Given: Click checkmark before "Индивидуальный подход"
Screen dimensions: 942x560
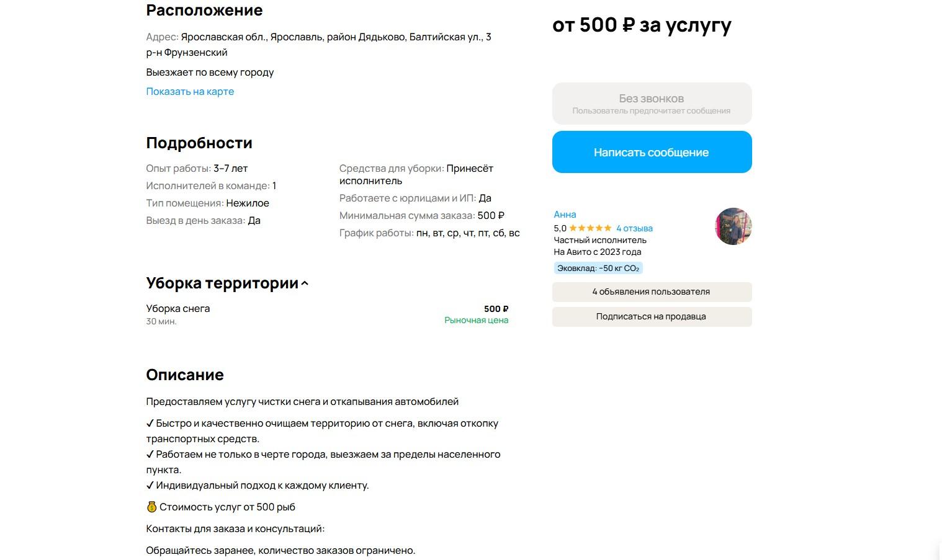Looking at the screenshot, I should (x=150, y=486).
